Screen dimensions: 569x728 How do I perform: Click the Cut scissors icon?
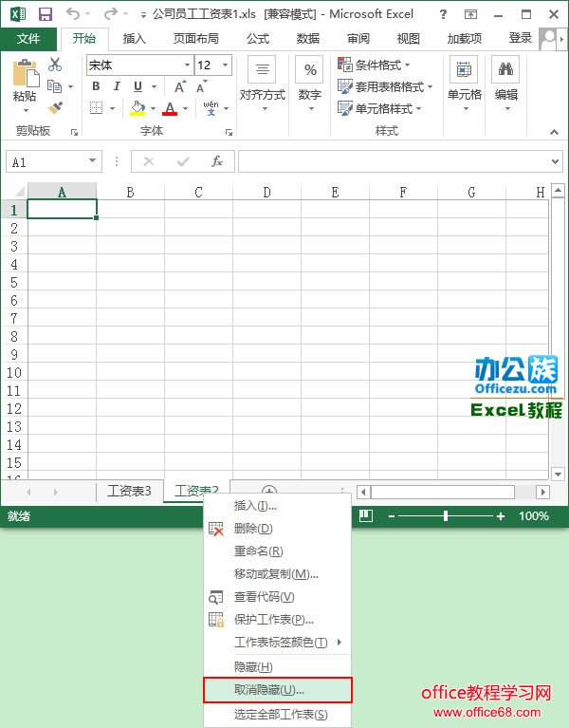click(55, 65)
